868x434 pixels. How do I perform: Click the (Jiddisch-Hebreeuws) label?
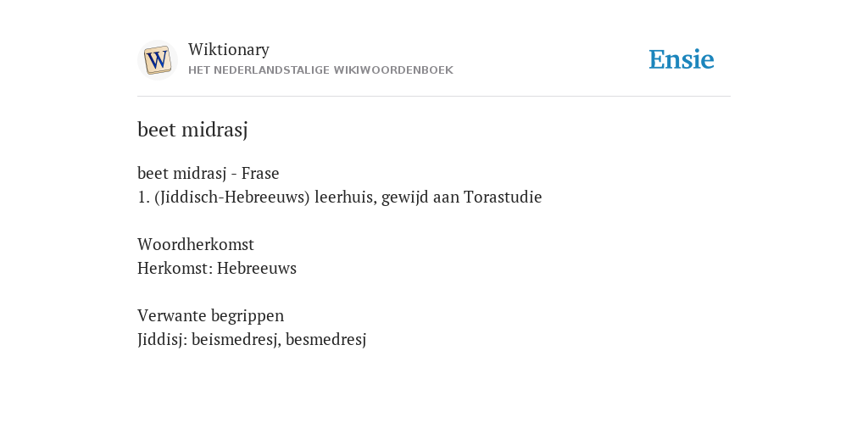pos(232,197)
